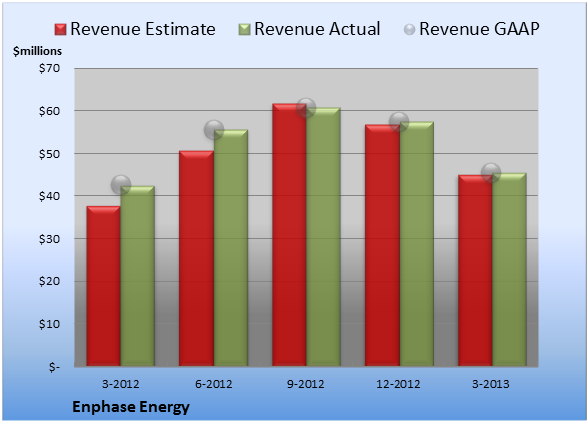Click the GAAP sphere marker above 12-2012
This screenshot has width=588, height=422.
399,122
